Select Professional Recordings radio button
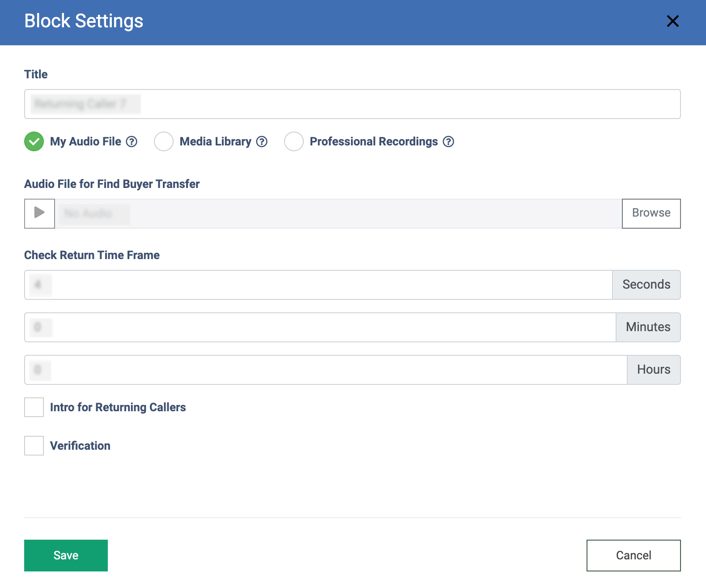 294,141
